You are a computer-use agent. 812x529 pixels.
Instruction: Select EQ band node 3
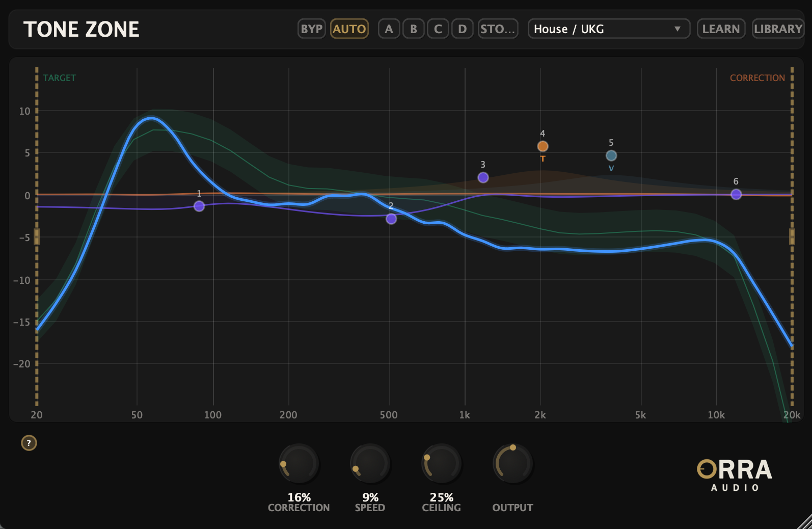point(483,177)
